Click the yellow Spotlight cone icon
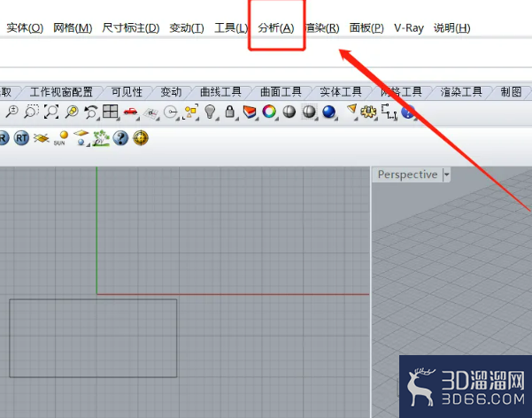This screenshot has width=532, height=418. click(351, 109)
